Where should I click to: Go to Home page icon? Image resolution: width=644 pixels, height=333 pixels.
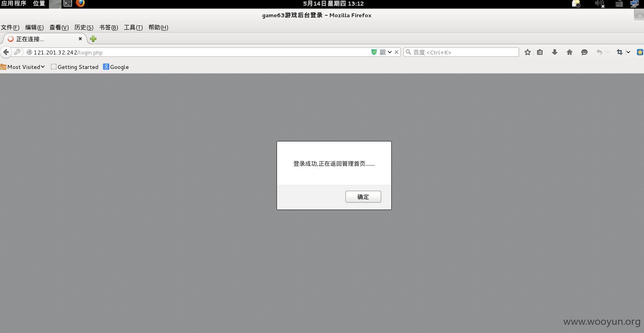pyautogui.click(x=570, y=52)
